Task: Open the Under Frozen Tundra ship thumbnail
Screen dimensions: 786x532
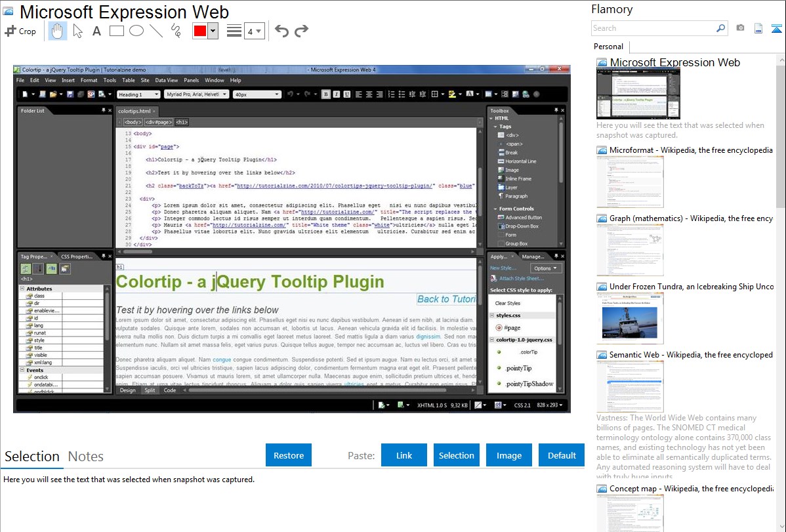Action: pos(630,318)
